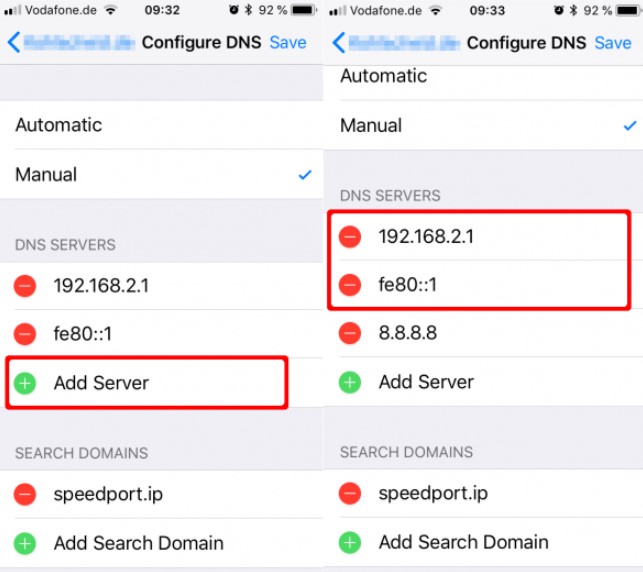Tap the 09:33 clock in right status bar
The width and height of the screenshot is (643, 572).
click(487, 10)
